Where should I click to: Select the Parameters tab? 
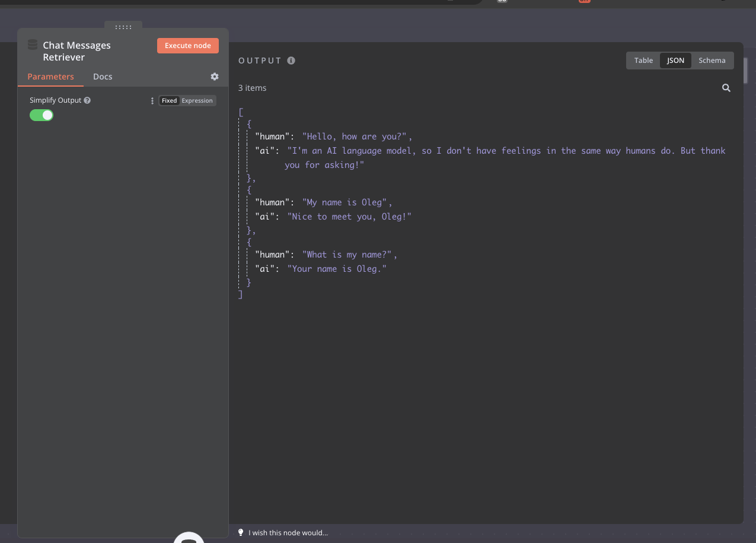click(x=50, y=77)
